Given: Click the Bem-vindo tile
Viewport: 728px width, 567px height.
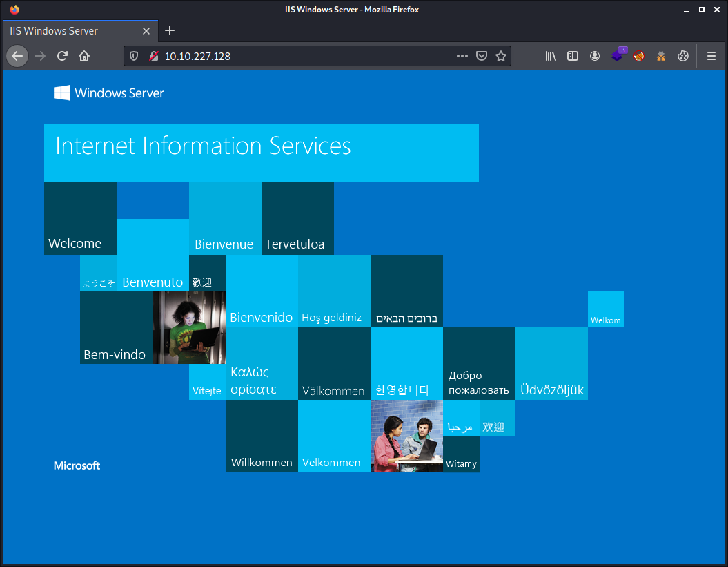Looking at the screenshot, I should (117, 327).
